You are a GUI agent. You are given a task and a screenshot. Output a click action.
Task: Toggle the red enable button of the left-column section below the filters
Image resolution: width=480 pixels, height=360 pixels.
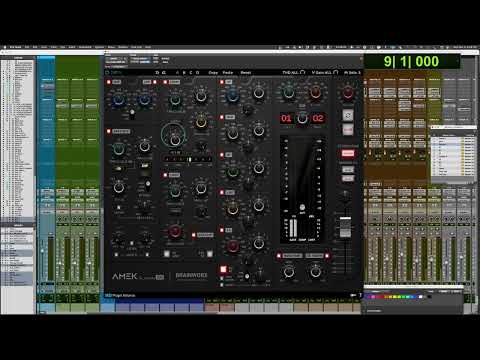109,131
